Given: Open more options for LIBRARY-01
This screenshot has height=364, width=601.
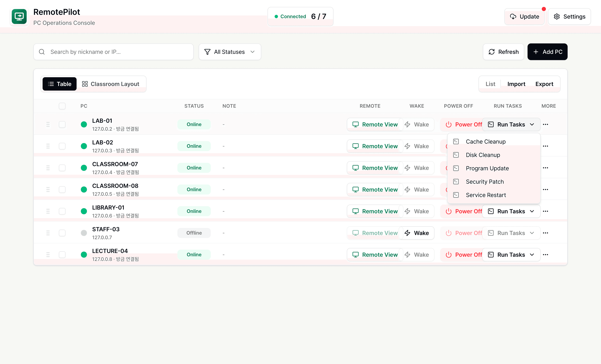Looking at the screenshot, I should (x=545, y=211).
